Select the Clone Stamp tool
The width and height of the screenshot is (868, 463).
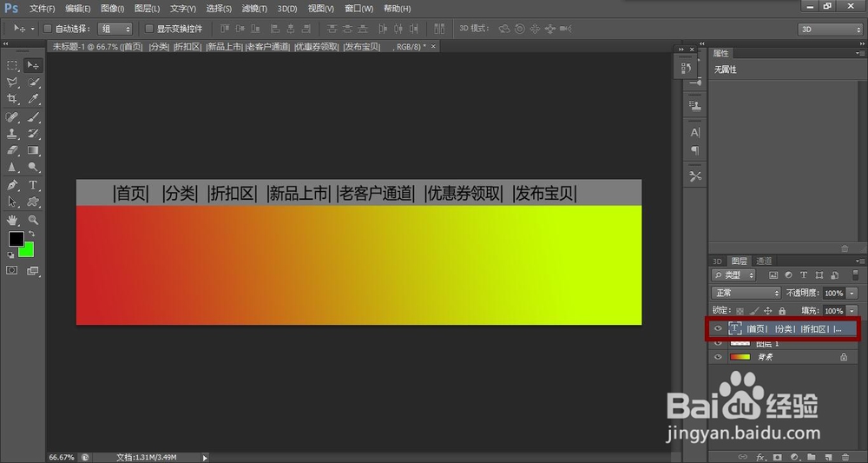click(12, 134)
